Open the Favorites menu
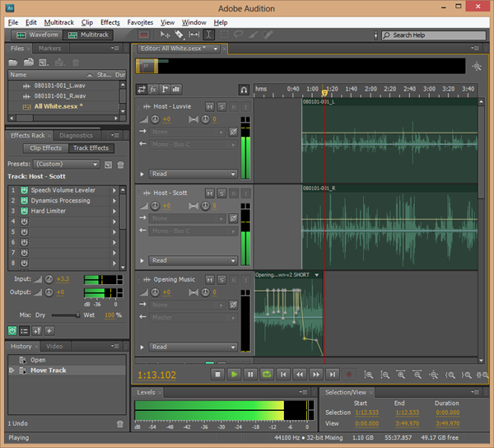The height and width of the screenshot is (448, 494). [140, 22]
